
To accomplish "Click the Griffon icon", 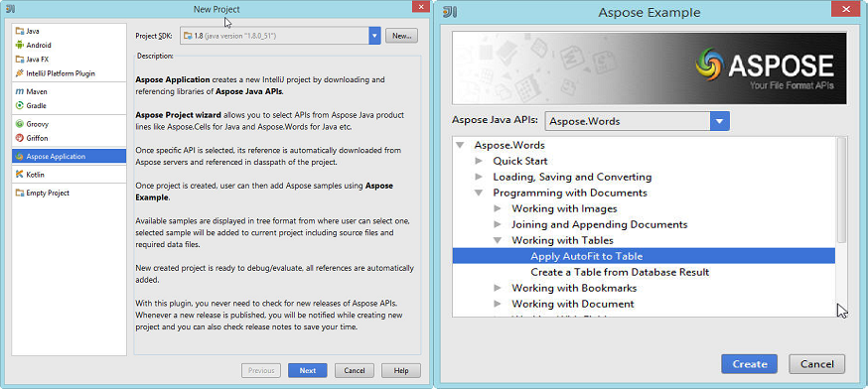I will [20, 138].
